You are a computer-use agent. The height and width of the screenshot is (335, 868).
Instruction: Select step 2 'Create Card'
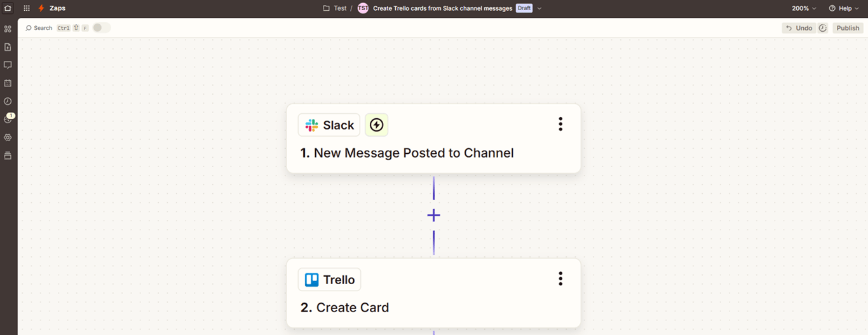pos(433,293)
